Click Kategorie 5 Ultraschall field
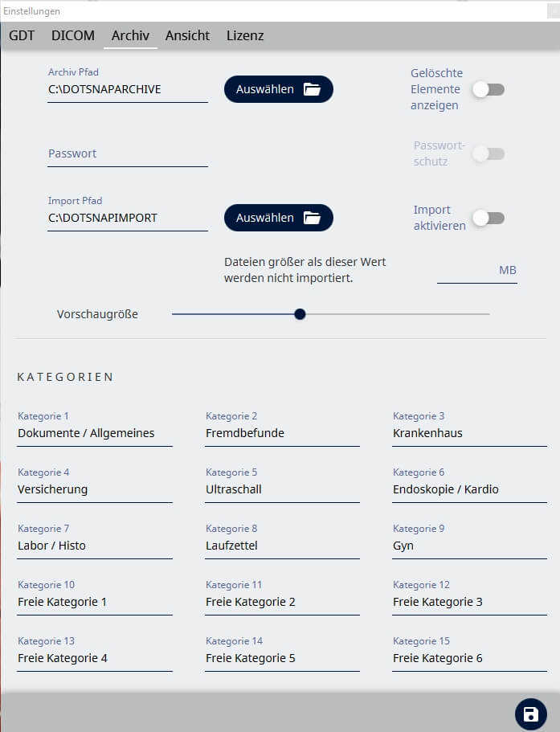This screenshot has width=560, height=732. (x=282, y=489)
